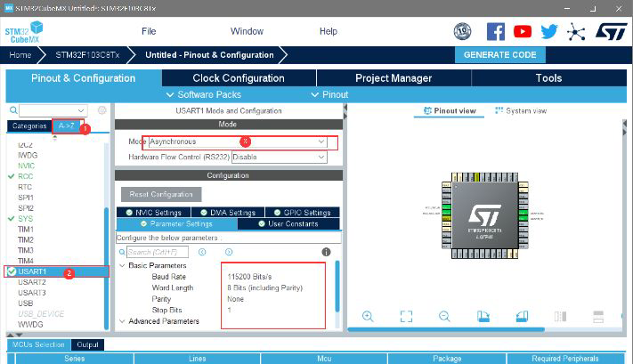The height and width of the screenshot is (364, 633).
Task: Click the STM32 chip in the pinout view
Action: pos(484,215)
